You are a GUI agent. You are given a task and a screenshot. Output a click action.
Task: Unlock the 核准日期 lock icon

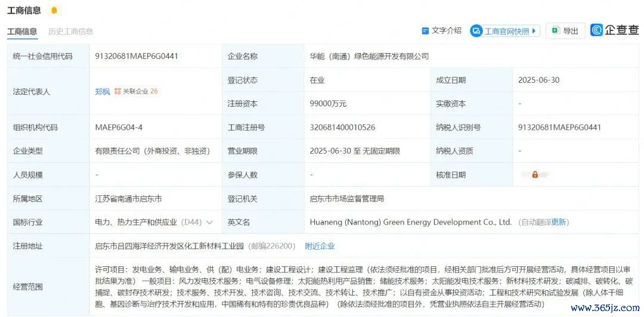tap(535, 175)
